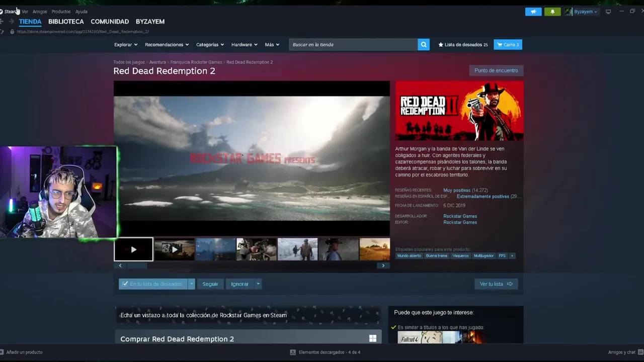The image size is (644, 362).
Task: Open the Rockstar Games collection banner
Action: point(248,315)
